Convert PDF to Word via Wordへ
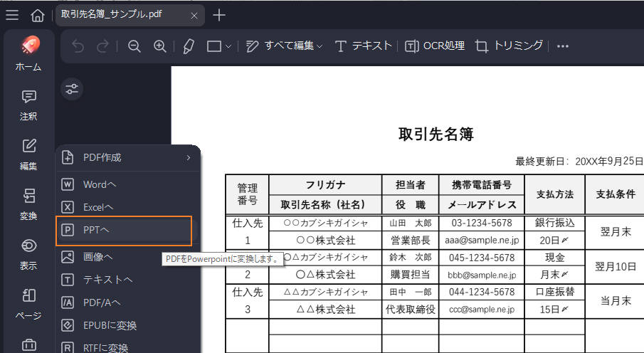Viewport: 644px width, 353px height. pyautogui.click(x=127, y=184)
